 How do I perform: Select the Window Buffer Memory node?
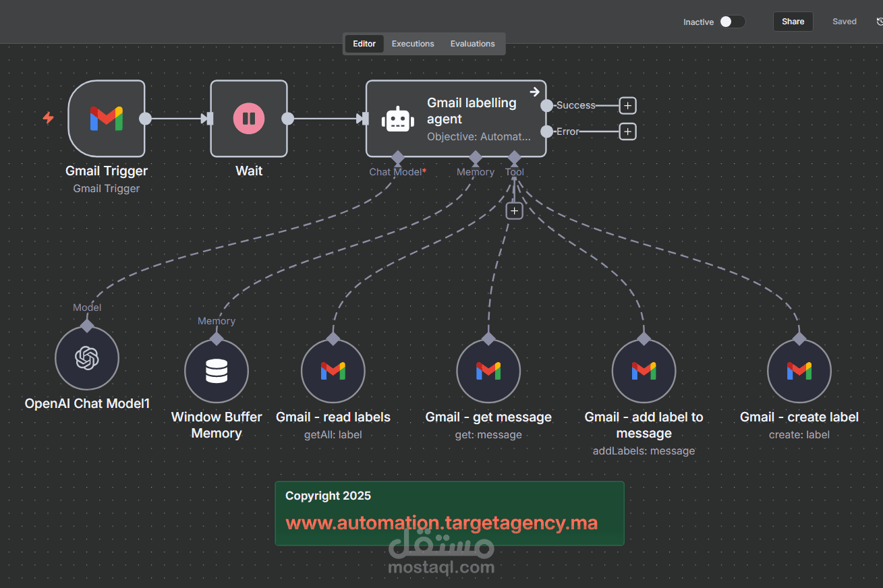217,371
